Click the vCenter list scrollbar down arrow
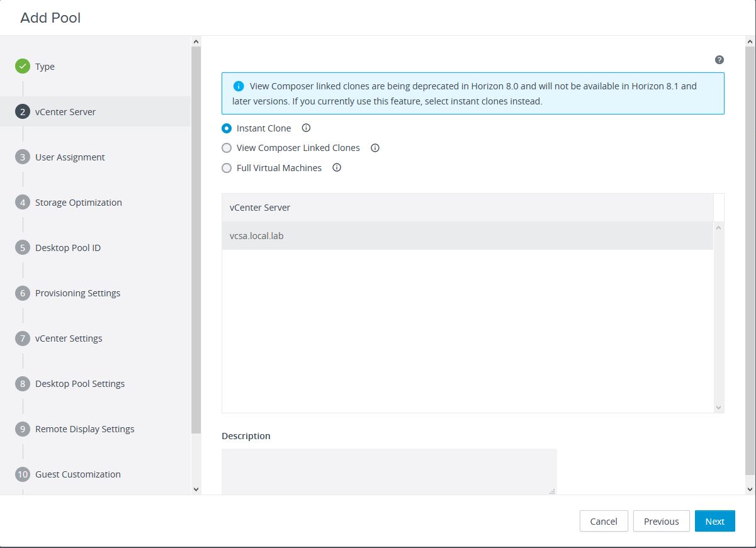This screenshot has height=548, width=756. pyautogui.click(x=719, y=408)
